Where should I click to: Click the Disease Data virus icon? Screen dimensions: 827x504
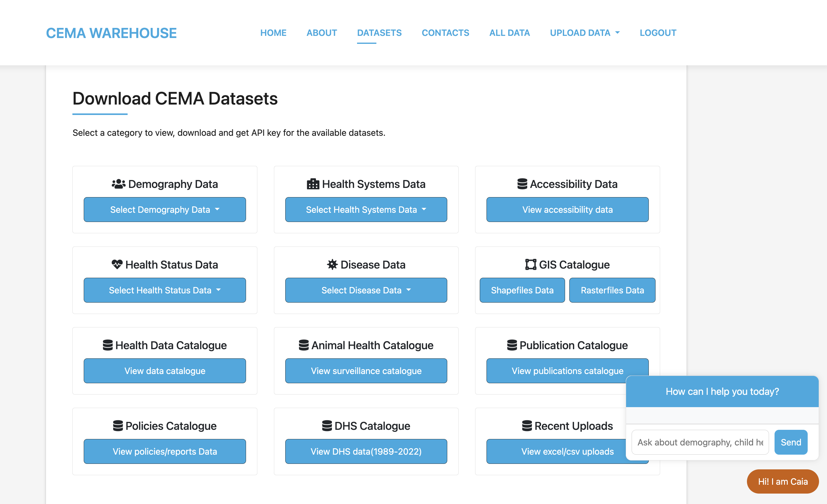pyautogui.click(x=332, y=265)
